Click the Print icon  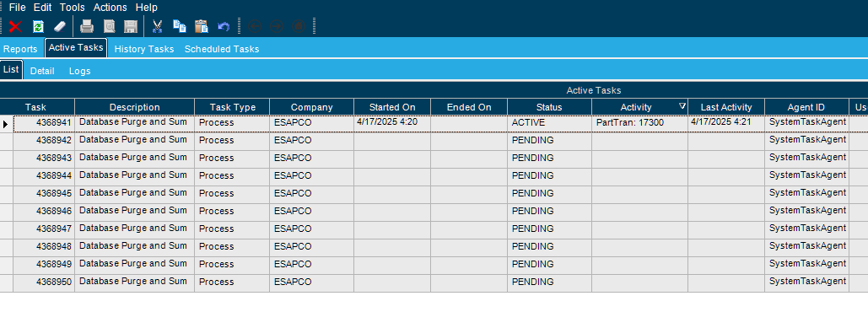pyautogui.click(x=88, y=26)
